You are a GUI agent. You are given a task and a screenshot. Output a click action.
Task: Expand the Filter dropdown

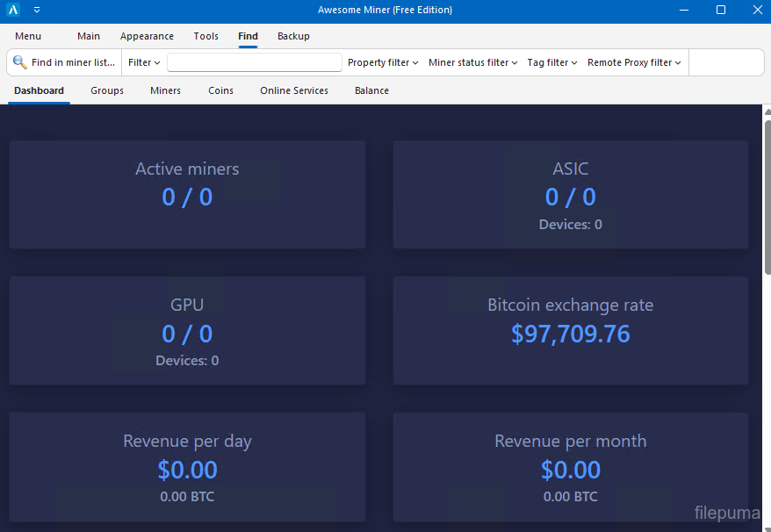click(144, 62)
